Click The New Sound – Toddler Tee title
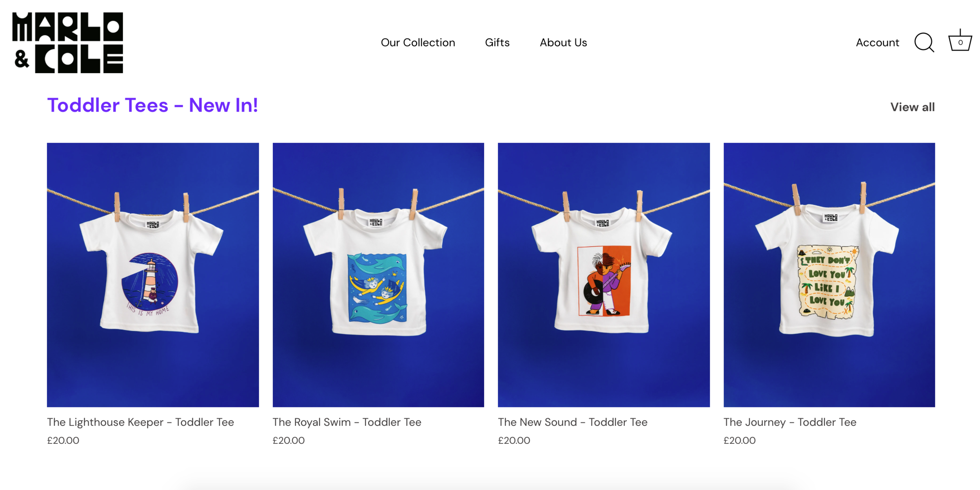Screen dimensions: 980x490 click(573, 422)
